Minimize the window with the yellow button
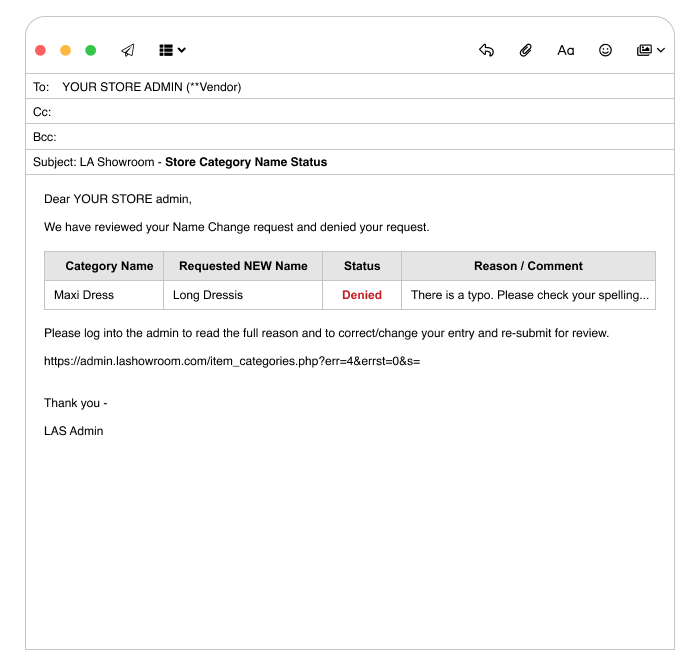This screenshot has height=668, width=700. [x=65, y=50]
